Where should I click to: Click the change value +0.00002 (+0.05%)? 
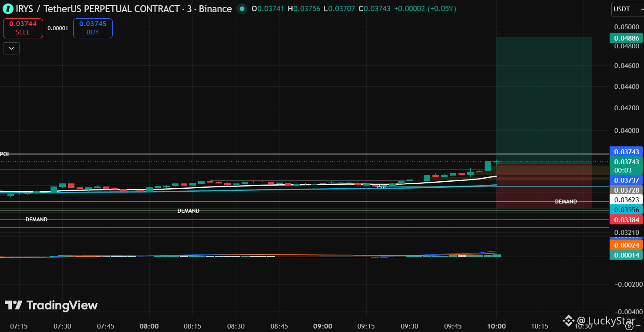pyautogui.click(x=425, y=9)
